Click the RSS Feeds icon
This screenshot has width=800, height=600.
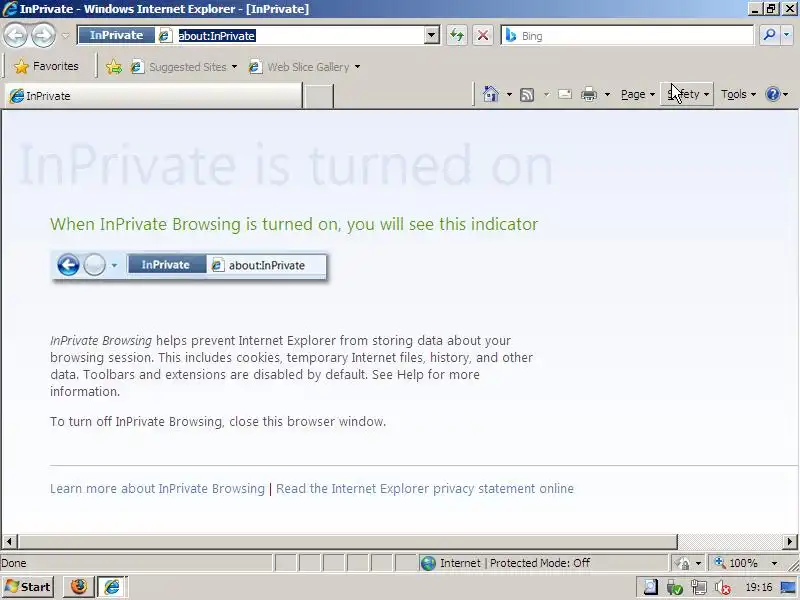click(527, 94)
